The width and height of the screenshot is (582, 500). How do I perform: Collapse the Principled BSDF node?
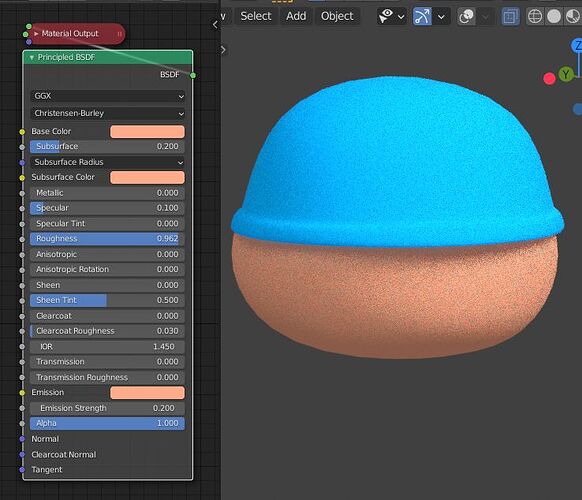click(x=32, y=58)
